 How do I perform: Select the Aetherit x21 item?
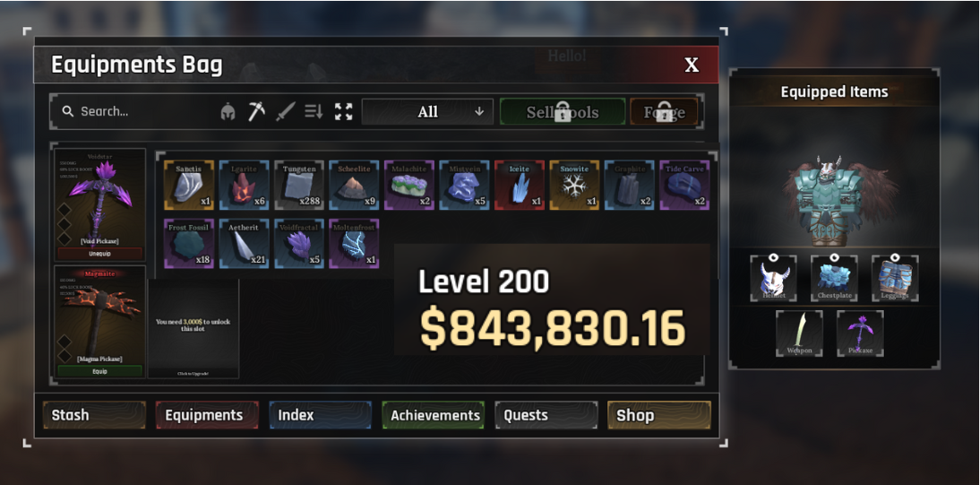click(245, 244)
